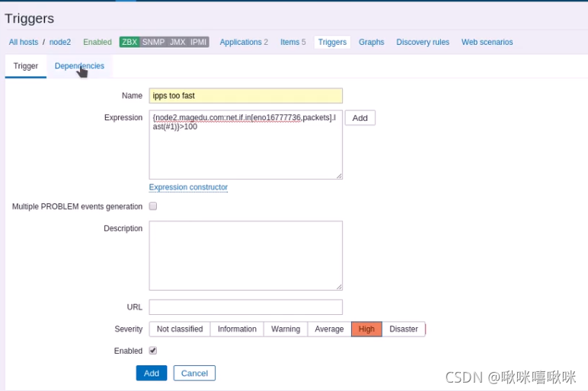Viewport: 588px width, 391px height.
Task: Go to Items 5 section
Action: [293, 42]
